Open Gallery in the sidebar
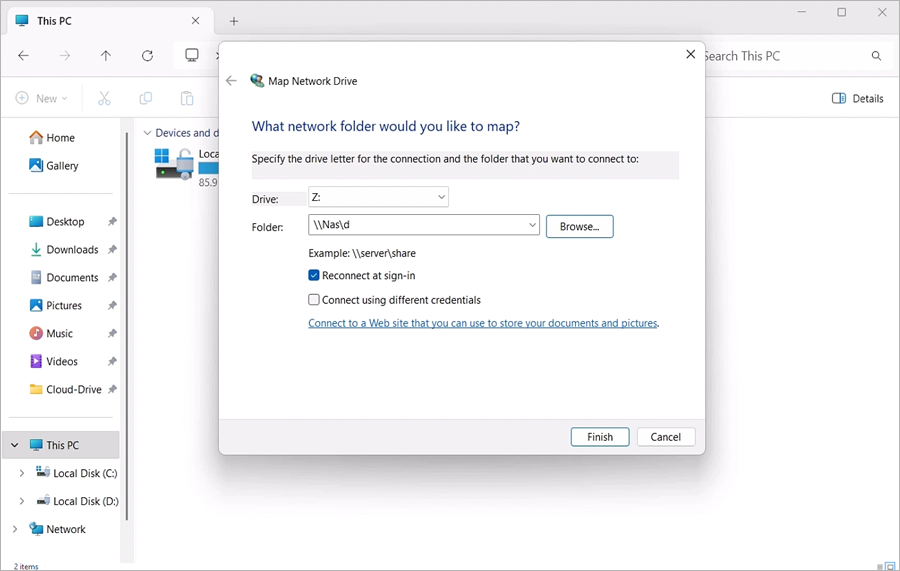 [54, 166]
